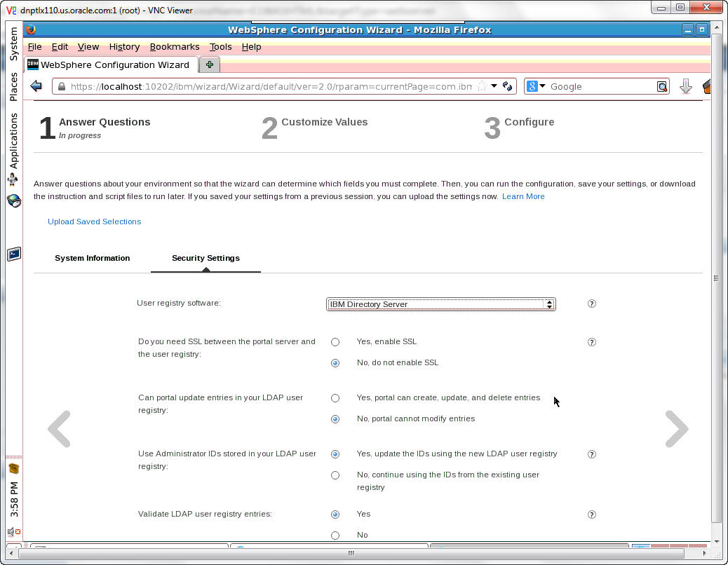Select the WebSphere Configuration Wizard browser tab
728x565 pixels.
point(112,64)
